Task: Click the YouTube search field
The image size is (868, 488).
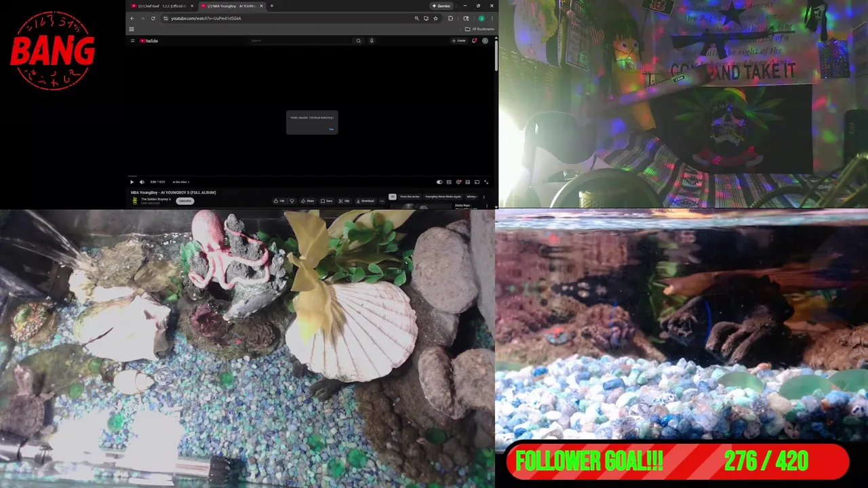Action: tap(300, 41)
